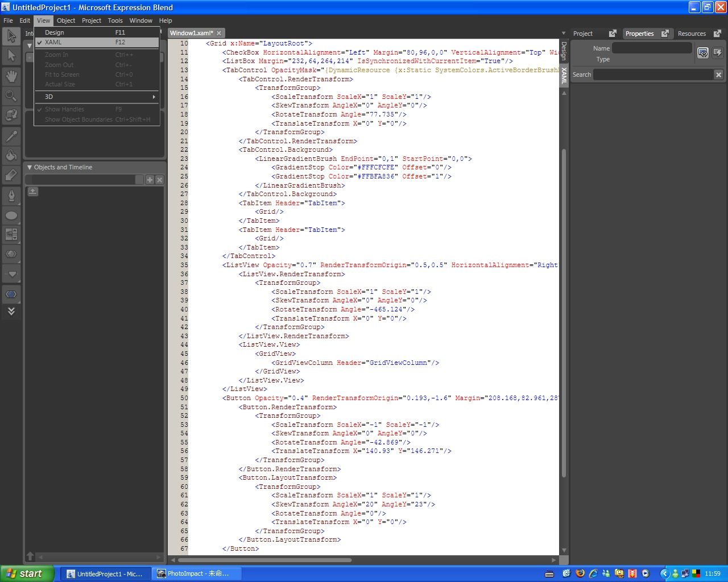Image resolution: width=728 pixels, height=582 pixels.
Task: Select the Selection arrow tool
Action: (x=11, y=36)
